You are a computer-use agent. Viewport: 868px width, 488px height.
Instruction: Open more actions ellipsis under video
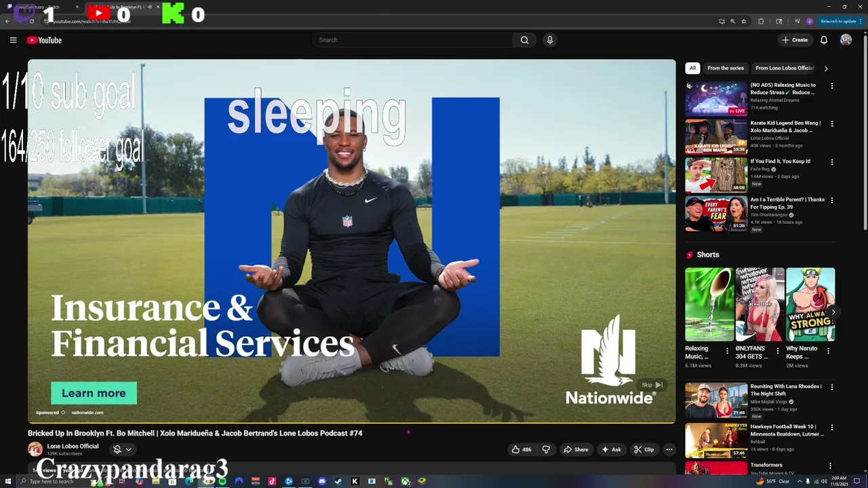[x=669, y=449]
